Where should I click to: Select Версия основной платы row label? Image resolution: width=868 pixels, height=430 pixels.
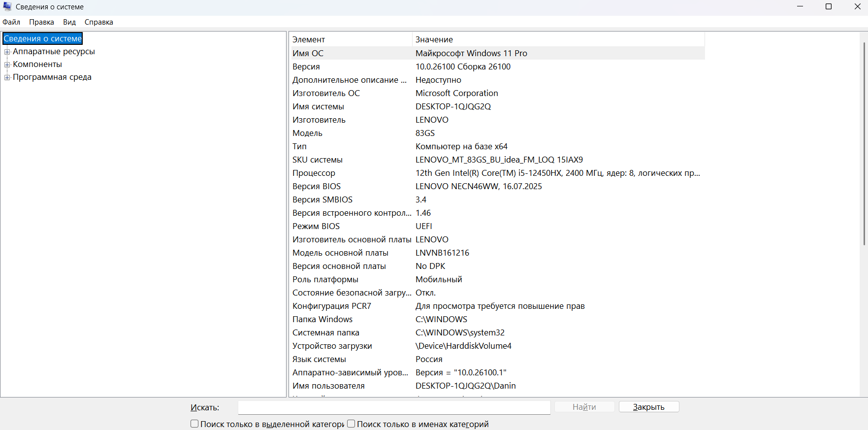tap(339, 266)
